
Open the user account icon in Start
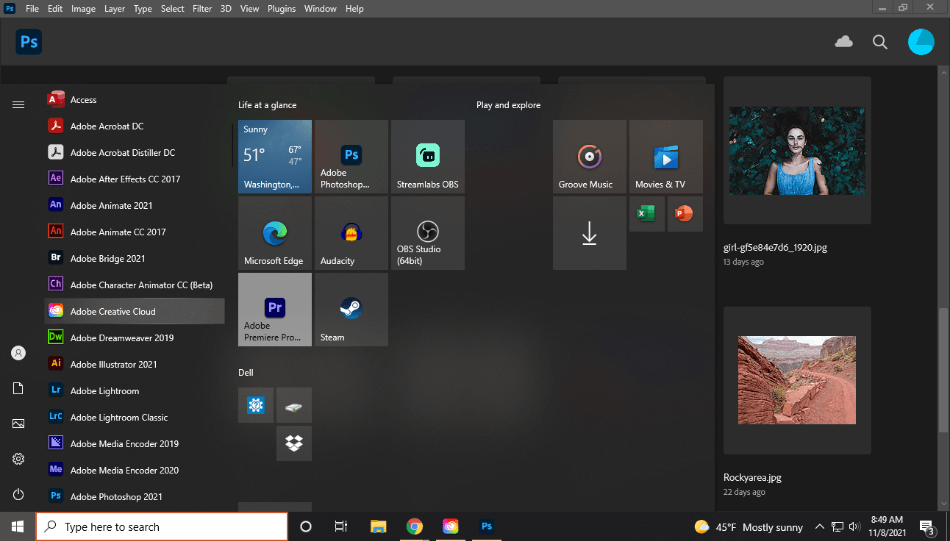coord(18,353)
